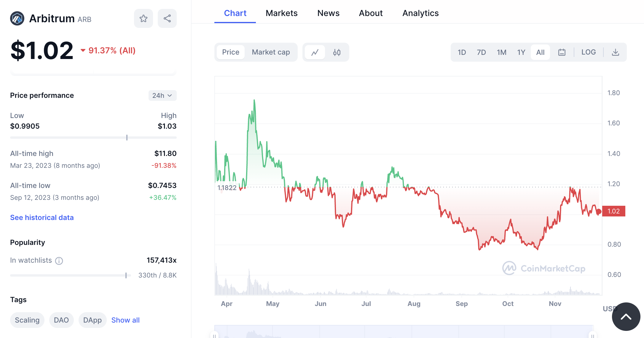Open the Analytics tab
This screenshot has height=338, width=644.
click(420, 13)
